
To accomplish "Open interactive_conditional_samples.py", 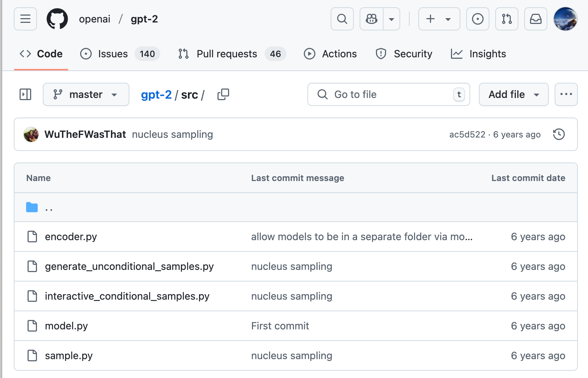I will coord(127,296).
